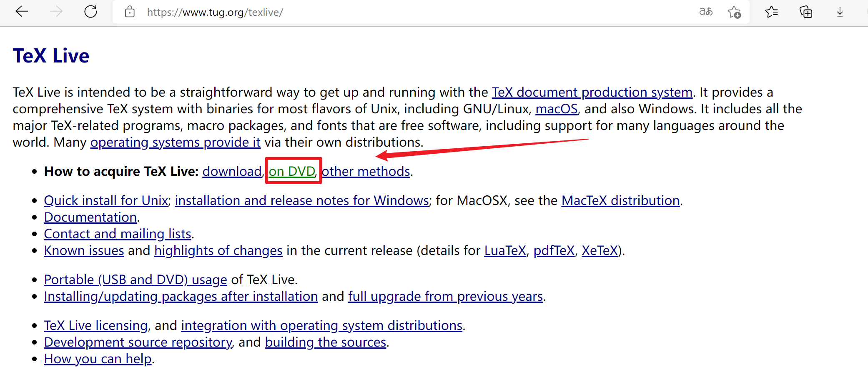The width and height of the screenshot is (868, 372).
Task: Open Quick install for Unix
Action: [x=106, y=200]
